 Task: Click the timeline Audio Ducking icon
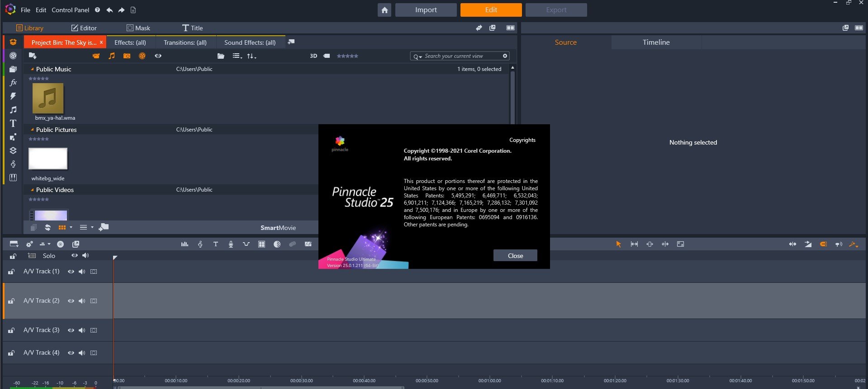(246, 244)
